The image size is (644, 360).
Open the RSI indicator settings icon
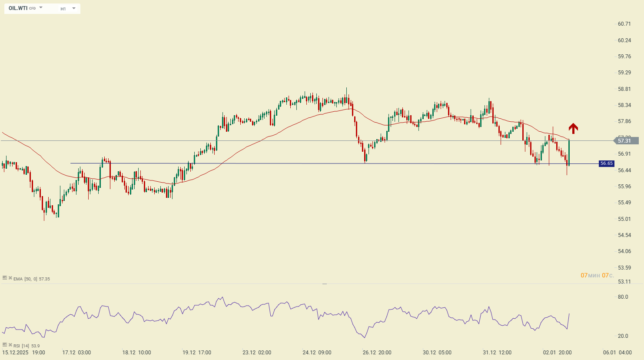5,345
